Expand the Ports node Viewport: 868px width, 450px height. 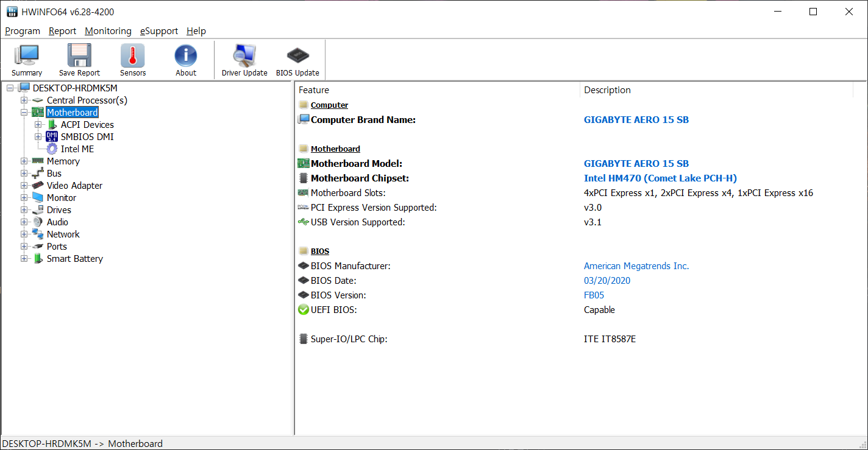click(24, 247)
